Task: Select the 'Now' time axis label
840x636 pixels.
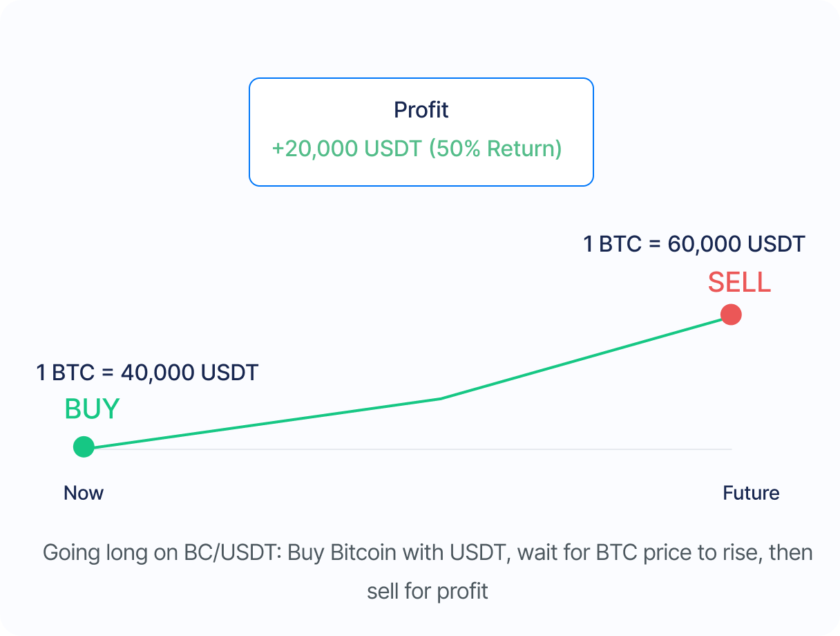Action: [x=84, y=493]
